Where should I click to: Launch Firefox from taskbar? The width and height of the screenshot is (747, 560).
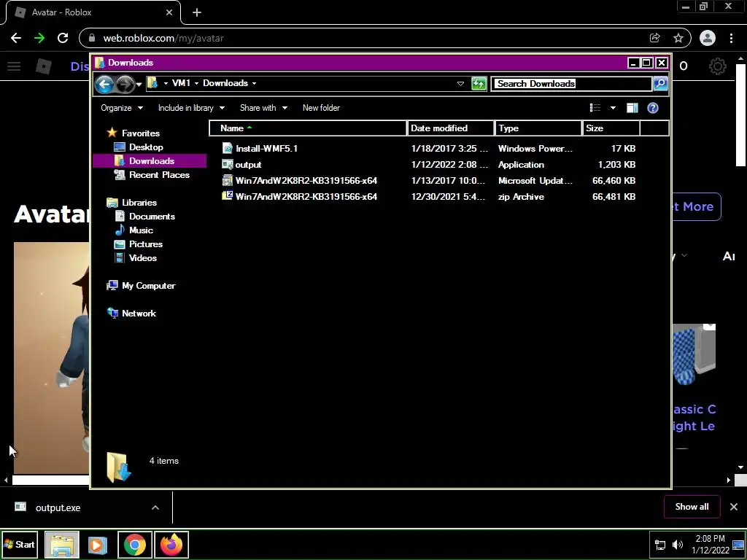[x=171, y=544]
